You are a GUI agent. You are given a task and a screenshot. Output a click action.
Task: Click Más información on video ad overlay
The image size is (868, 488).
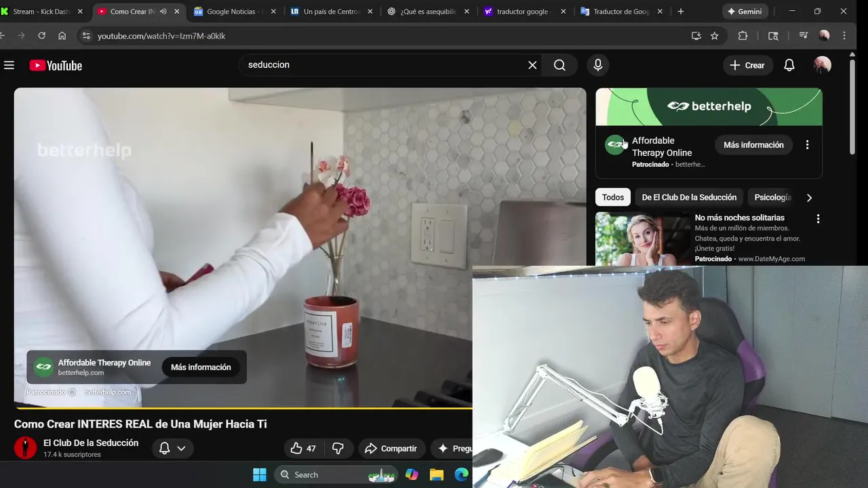(201, 367)
